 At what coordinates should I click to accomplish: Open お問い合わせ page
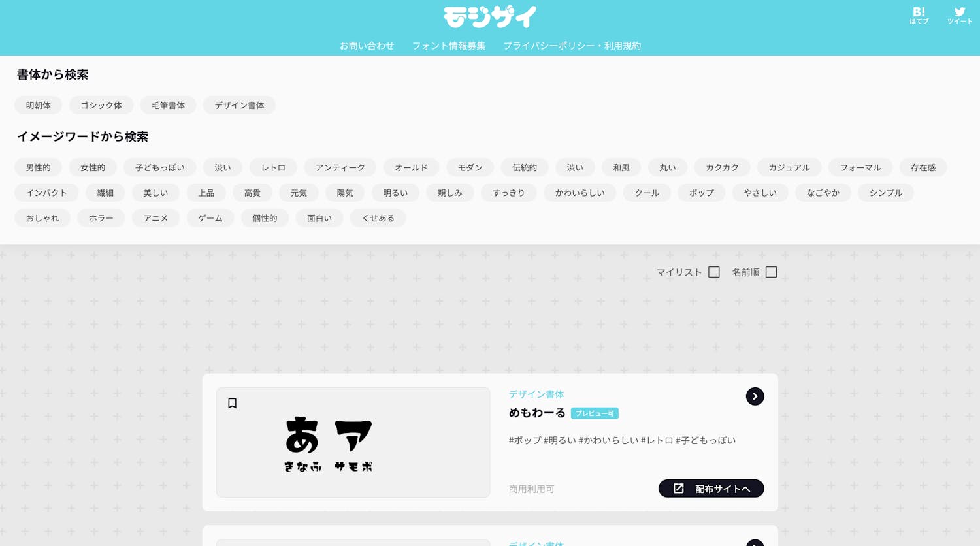[367, 46]
